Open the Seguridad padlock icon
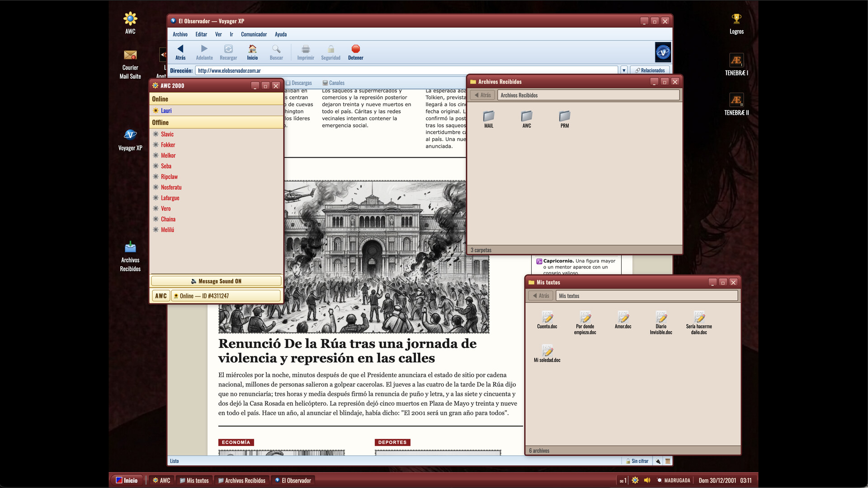 point(330,52)
